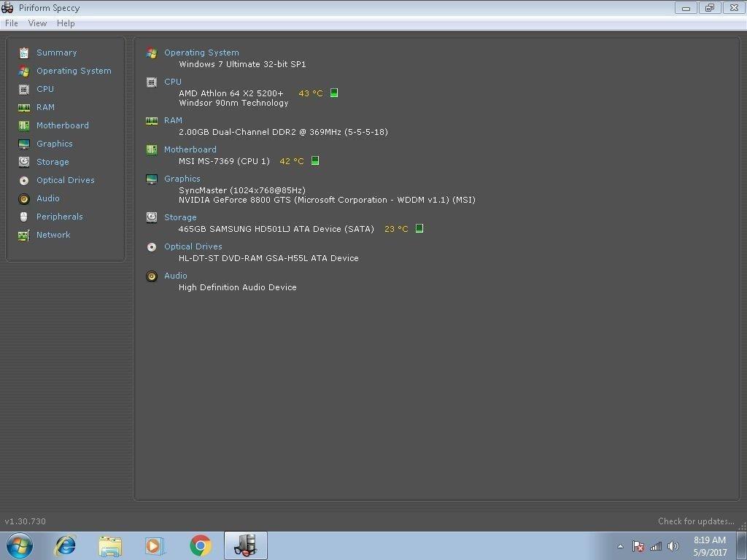Click the Audio heading link in main panel
Image resolution: width=747 pixels, height=560 pixels.
click(175, 276)
